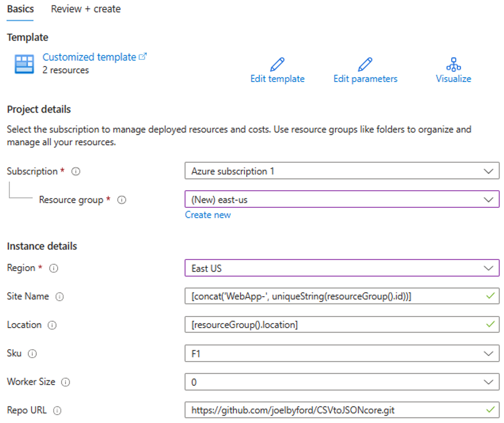Open the Region dropdown

coord(342,268)
